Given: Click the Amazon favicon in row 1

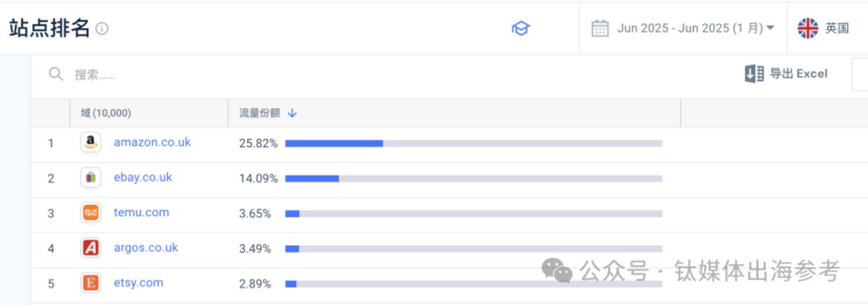Looking at the screenshot, I should point(91,143).
